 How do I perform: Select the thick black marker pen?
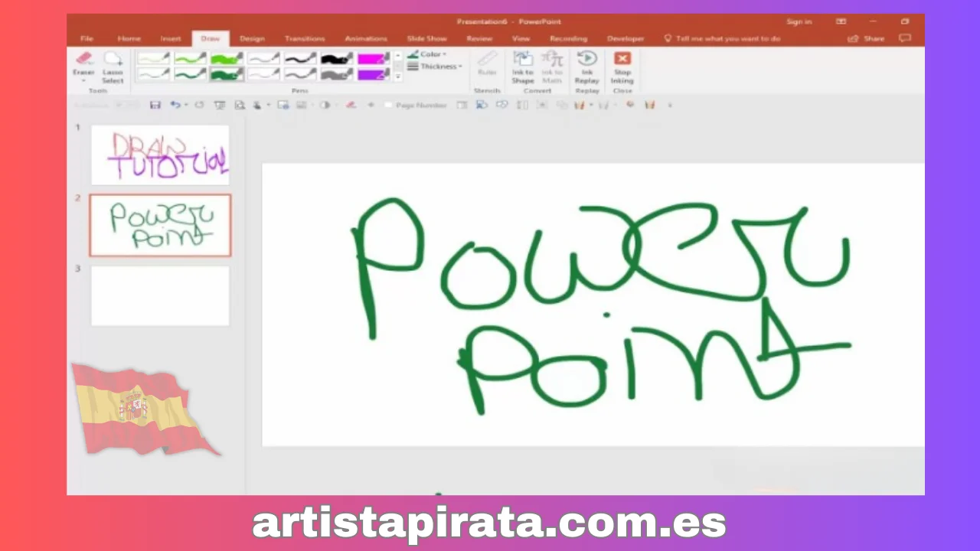click(338, 58)
